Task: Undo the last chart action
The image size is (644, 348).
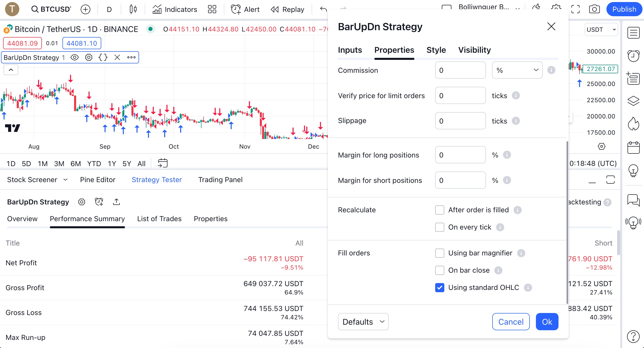Action: pos(323,9)
